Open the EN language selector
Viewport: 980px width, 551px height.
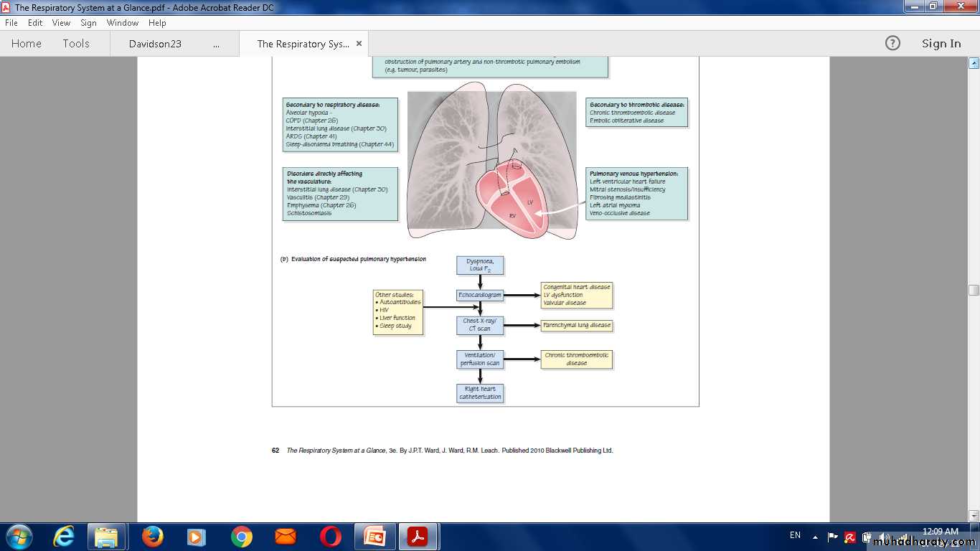click(795, 535)
